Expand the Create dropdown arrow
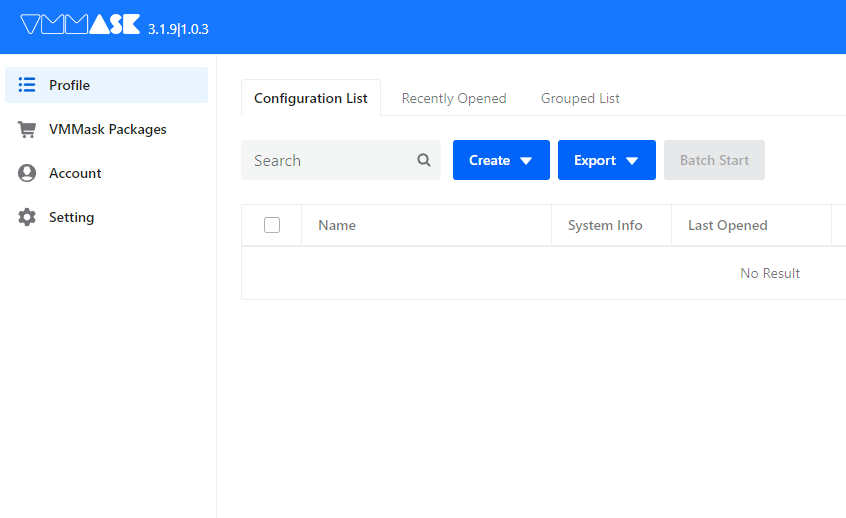846x518 pixels. 526,161
